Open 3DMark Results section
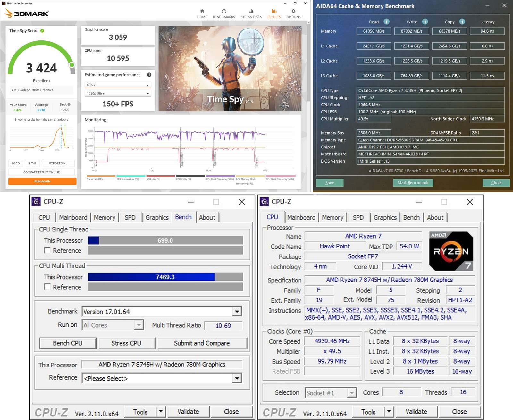This screenshot has height=420, width=513. 274,13
